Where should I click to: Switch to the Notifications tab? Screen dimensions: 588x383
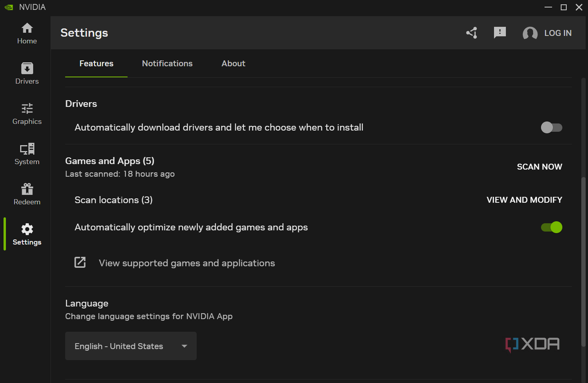pyautogui.click(x=167, y=64)
